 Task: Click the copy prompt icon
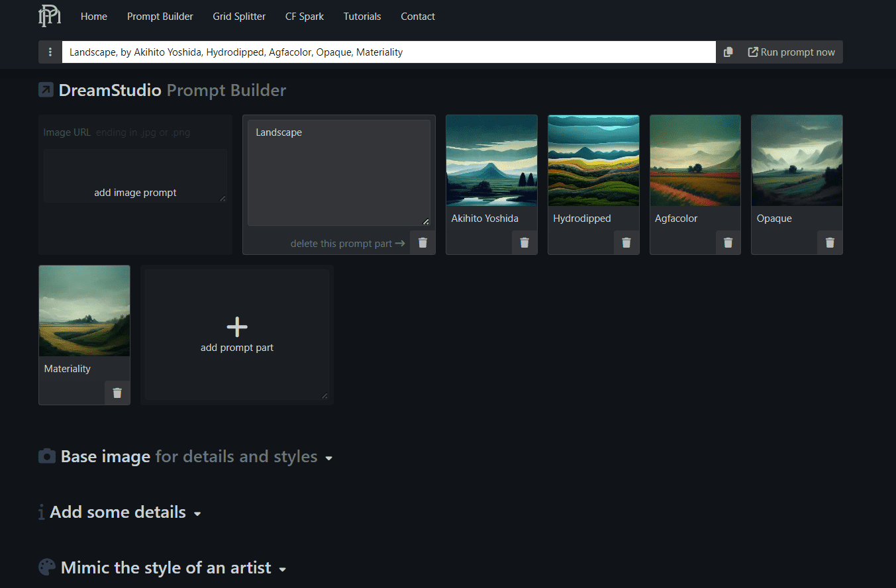[727, 52]
